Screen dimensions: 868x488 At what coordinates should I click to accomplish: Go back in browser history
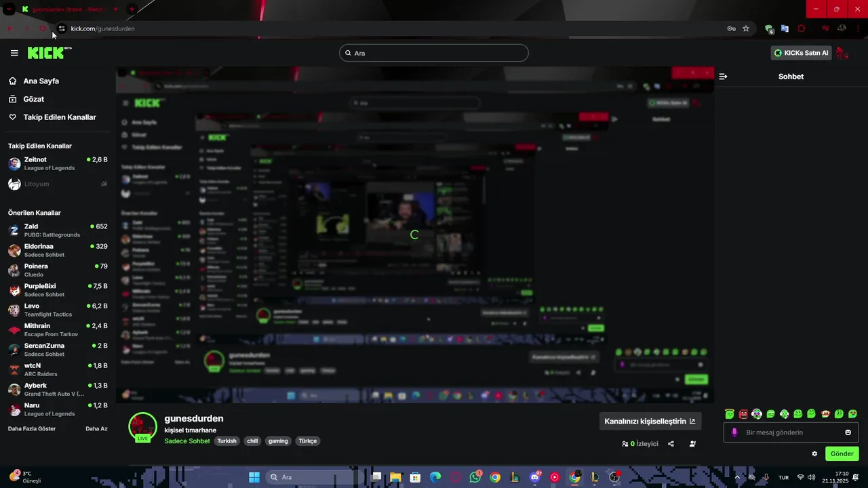9,28
